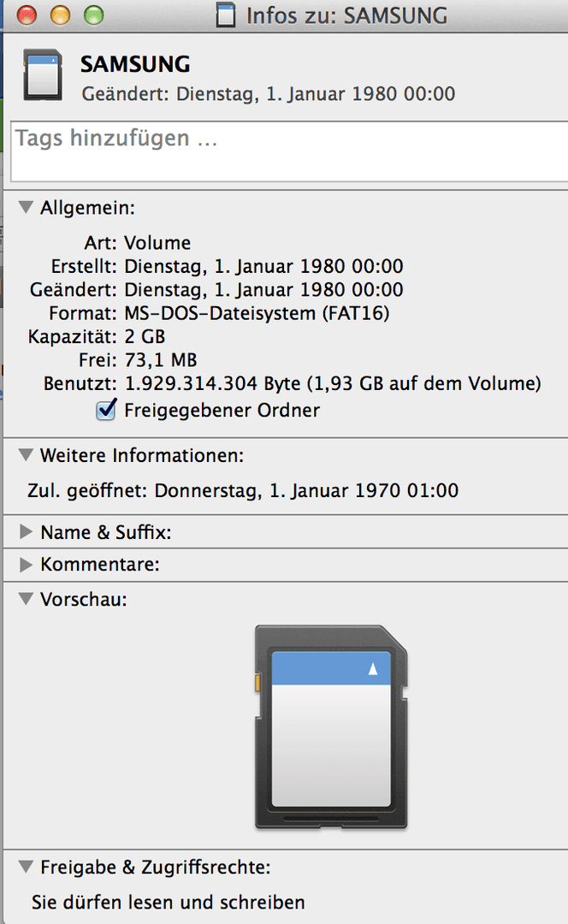Click the '2 GB' capacity value
The image size is (568, 924).
pyautogui.click(x=145, y=336)
